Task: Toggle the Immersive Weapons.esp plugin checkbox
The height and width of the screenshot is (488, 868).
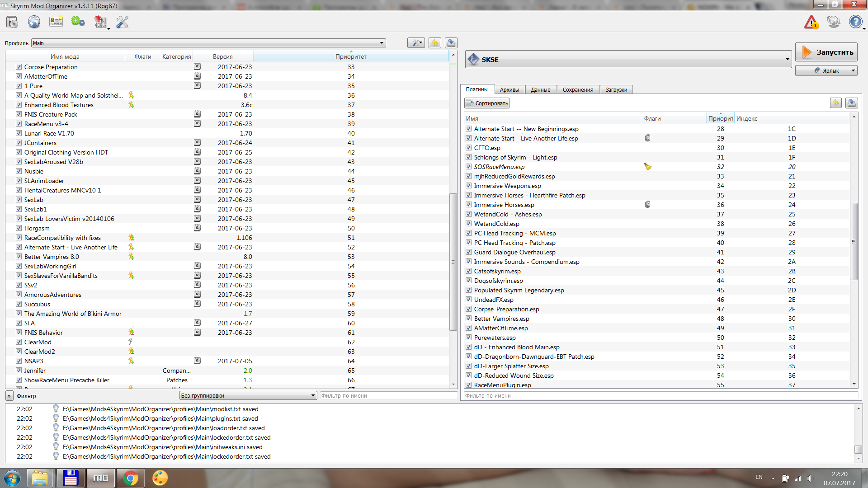Action: (x=468, y=186)
